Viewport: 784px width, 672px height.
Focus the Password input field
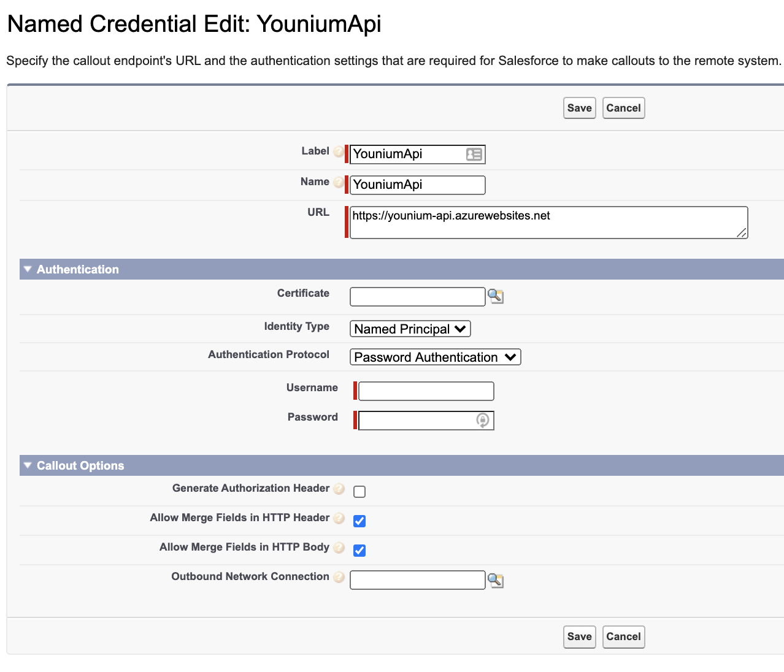[x=426, y=421]
